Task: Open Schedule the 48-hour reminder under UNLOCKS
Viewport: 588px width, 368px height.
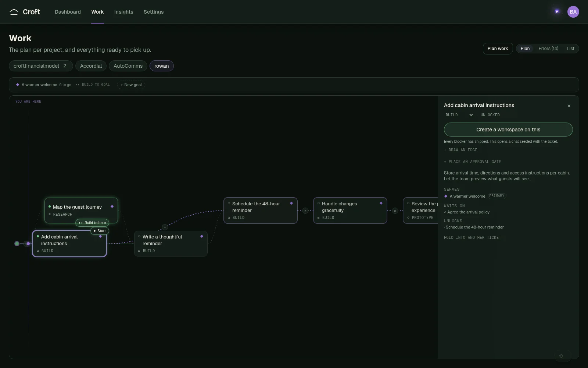Action: (x=474, y=227)
